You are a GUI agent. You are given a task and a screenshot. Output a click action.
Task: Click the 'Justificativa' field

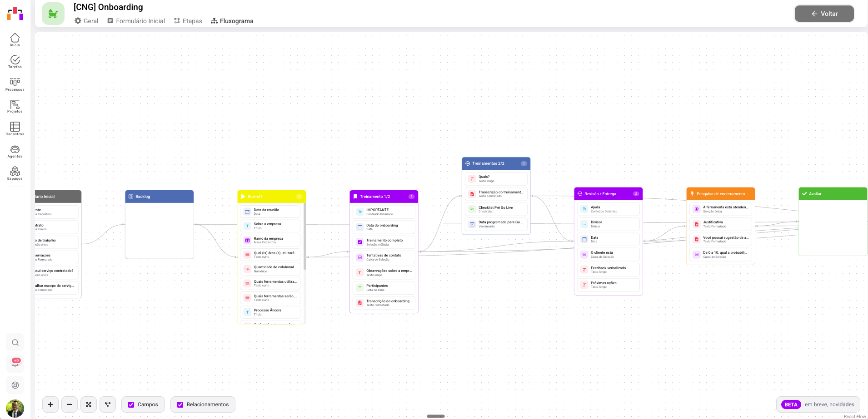721,224
